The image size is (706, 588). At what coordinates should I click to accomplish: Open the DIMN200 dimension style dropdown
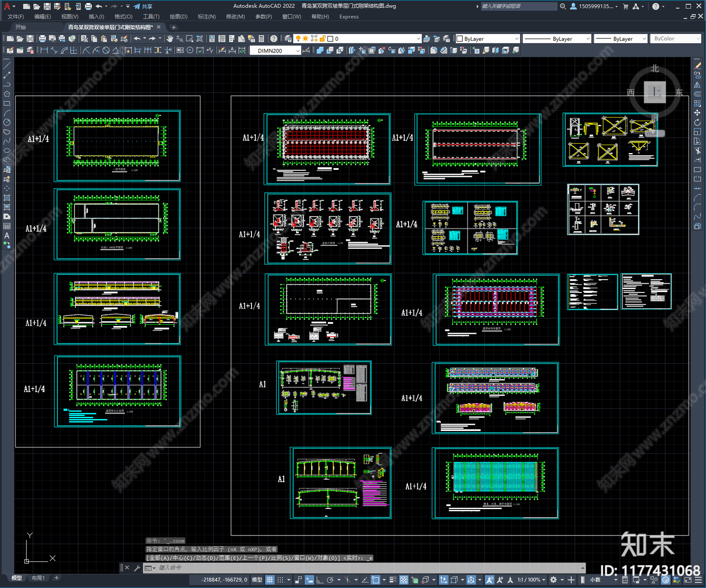(275, 51)
